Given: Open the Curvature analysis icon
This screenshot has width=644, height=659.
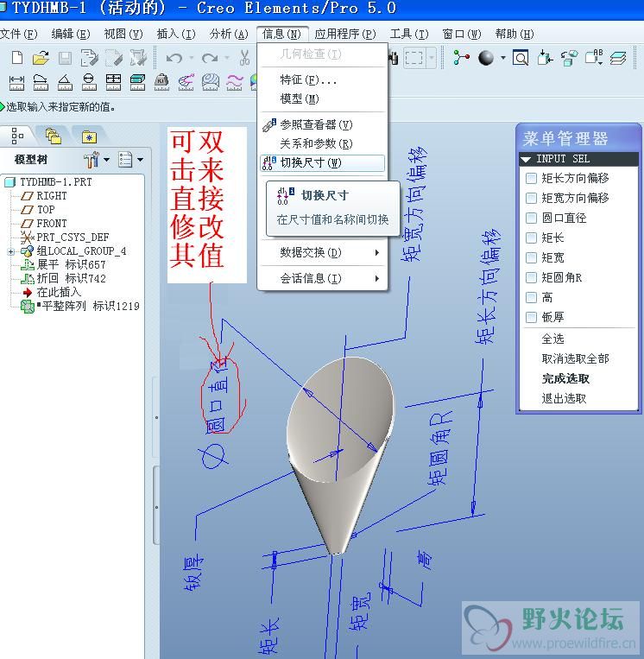Looking at the screenshot, I should coord(186,82).
